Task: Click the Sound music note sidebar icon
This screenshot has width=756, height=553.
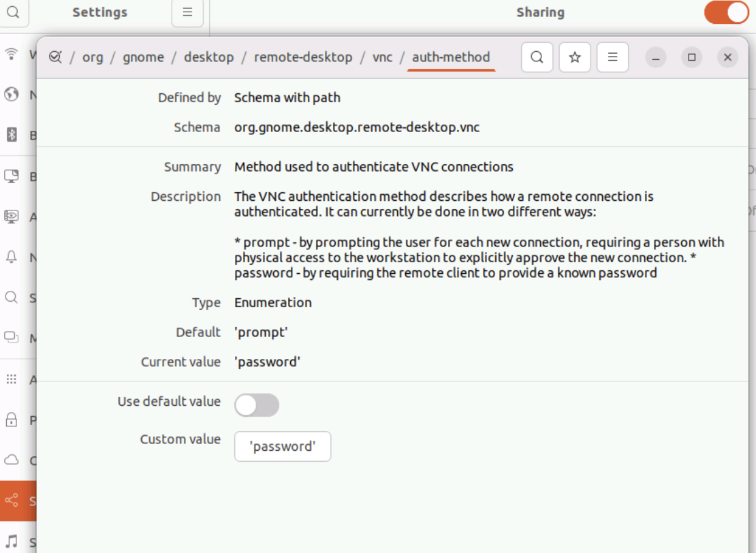Action: click(x=12, y=542)
